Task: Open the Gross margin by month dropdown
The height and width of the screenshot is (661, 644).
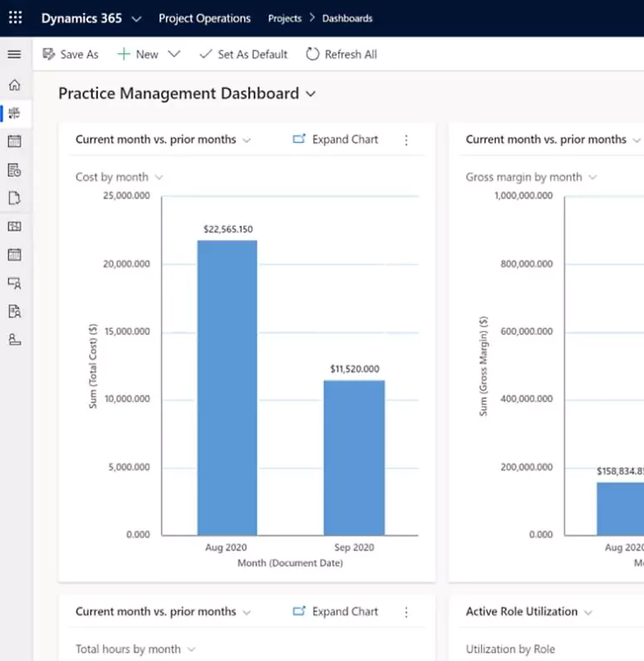Action: tap(592, 177)
